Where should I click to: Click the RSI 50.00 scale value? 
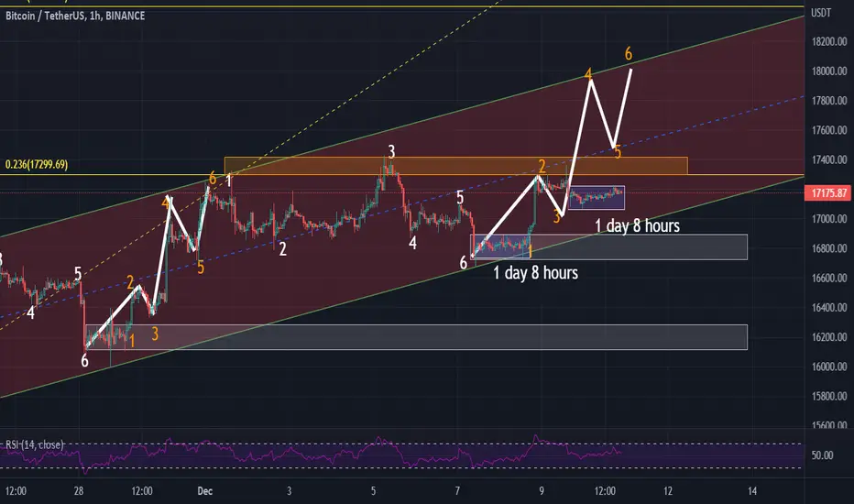pos(823,455)
